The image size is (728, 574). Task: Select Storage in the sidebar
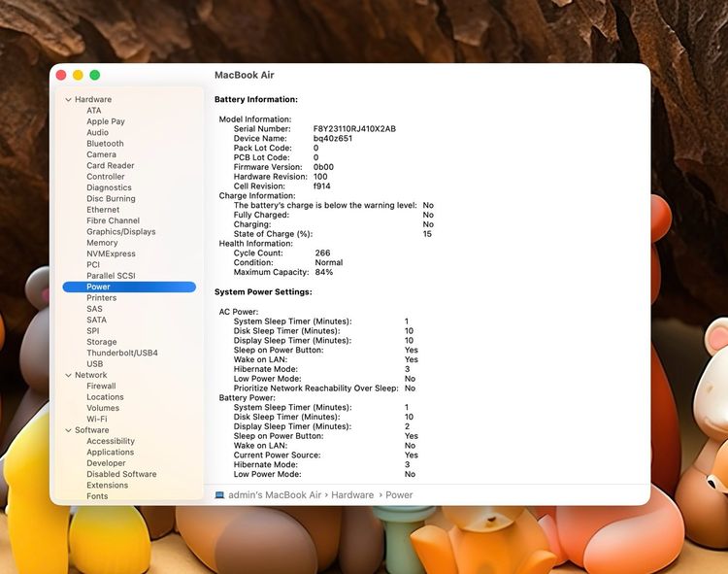coord(102,342)
